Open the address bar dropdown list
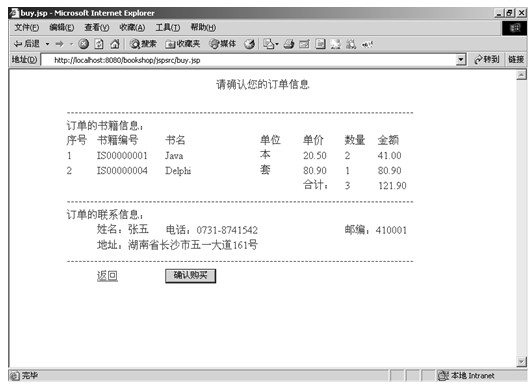 (460, 60)
